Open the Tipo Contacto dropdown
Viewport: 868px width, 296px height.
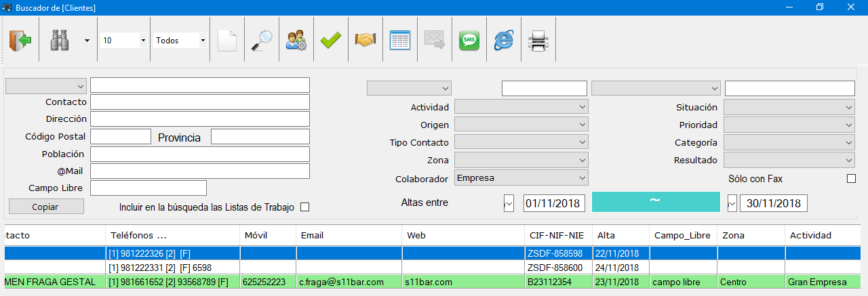521,142
